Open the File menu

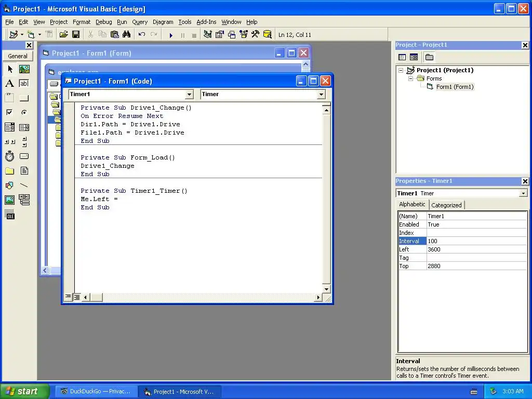9,22
